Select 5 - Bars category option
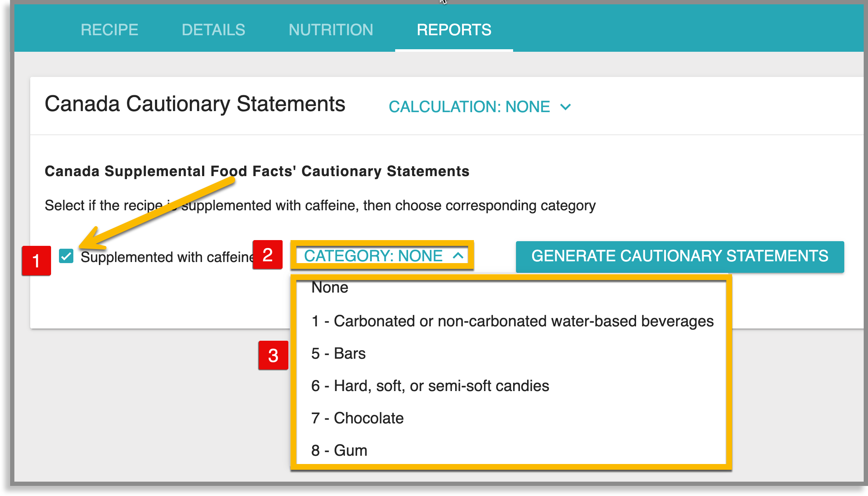Viewport: 868px width, 496px height. [x=338, y=353]
